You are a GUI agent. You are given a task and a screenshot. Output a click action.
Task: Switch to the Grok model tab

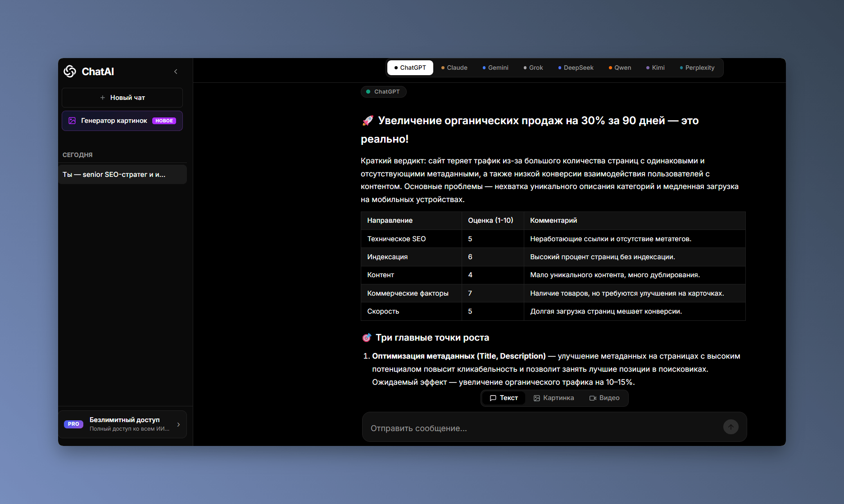(533, 67)
